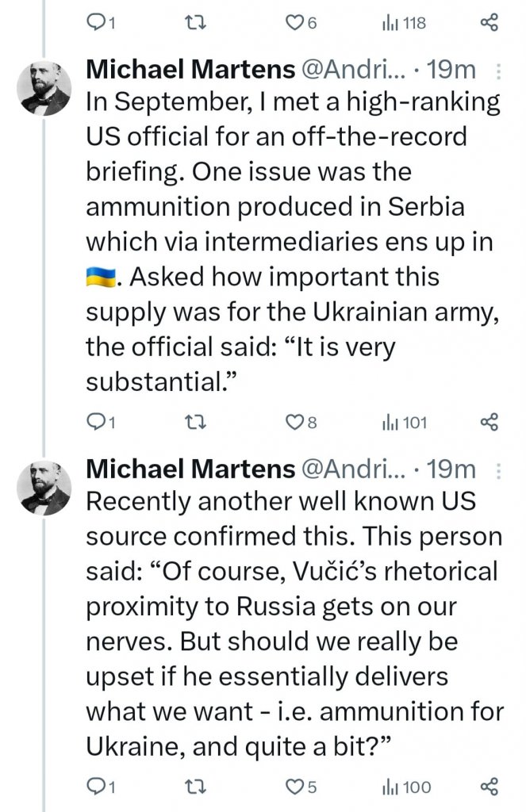Open more options for the Vučić tweet

pyautogui.click(x=498, y=470)
